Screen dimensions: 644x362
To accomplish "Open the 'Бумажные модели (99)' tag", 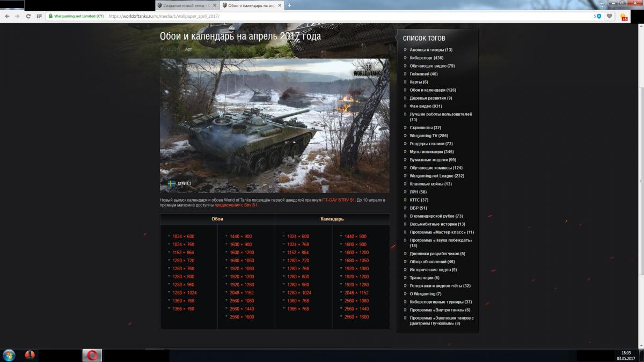I will (x=433, y=160).
